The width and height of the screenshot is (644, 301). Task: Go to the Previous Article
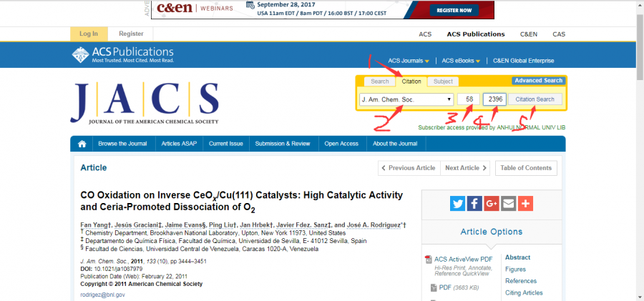tap(409, 168)
